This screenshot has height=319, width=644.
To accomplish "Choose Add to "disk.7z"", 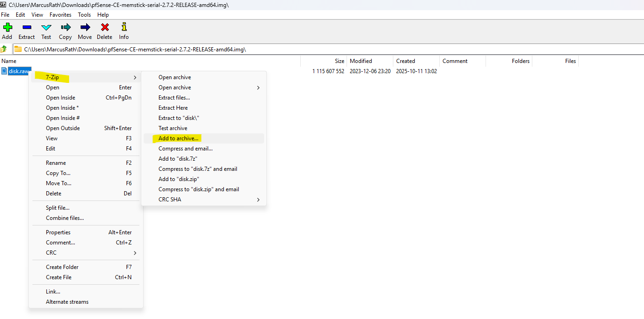I will (204, 159).
